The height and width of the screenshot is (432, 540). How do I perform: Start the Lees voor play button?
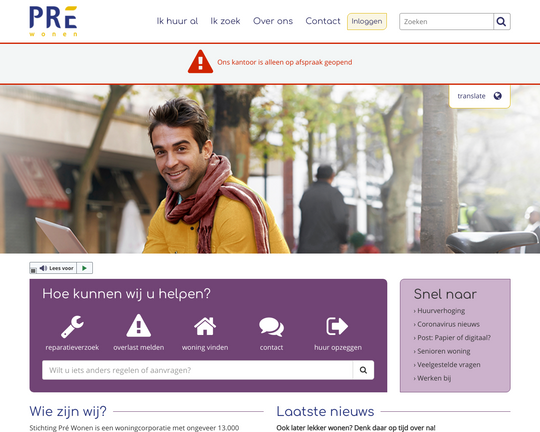coord(84,268)
